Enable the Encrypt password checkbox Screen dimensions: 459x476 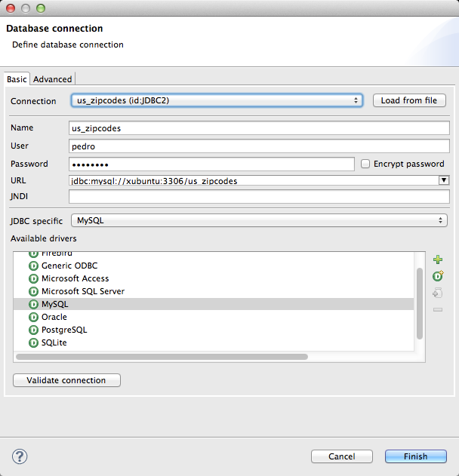365,164
